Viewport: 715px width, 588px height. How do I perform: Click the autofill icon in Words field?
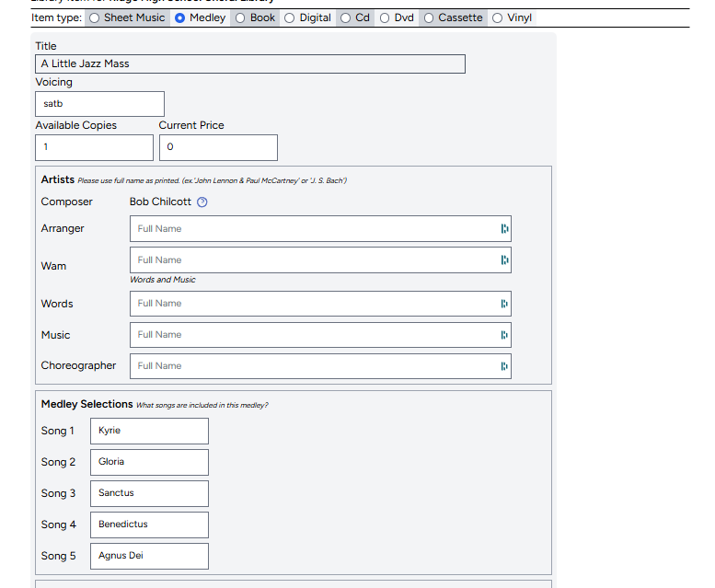[504, 304]
